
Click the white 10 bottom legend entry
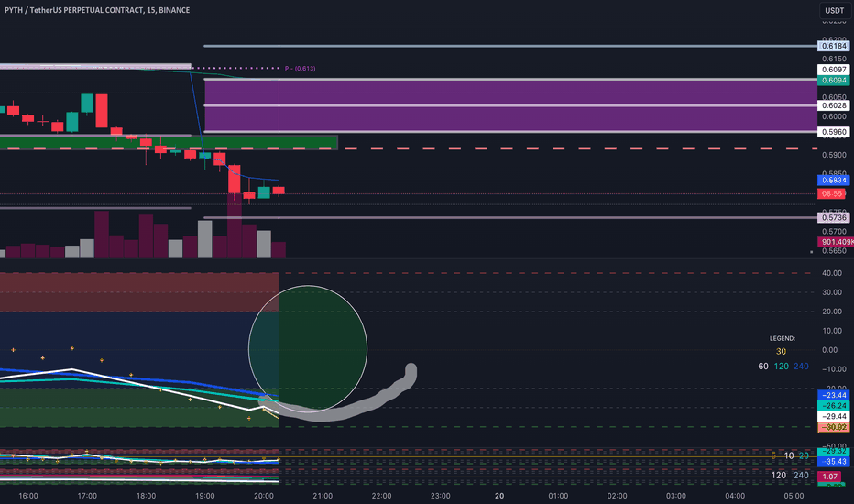coord(789,455)
